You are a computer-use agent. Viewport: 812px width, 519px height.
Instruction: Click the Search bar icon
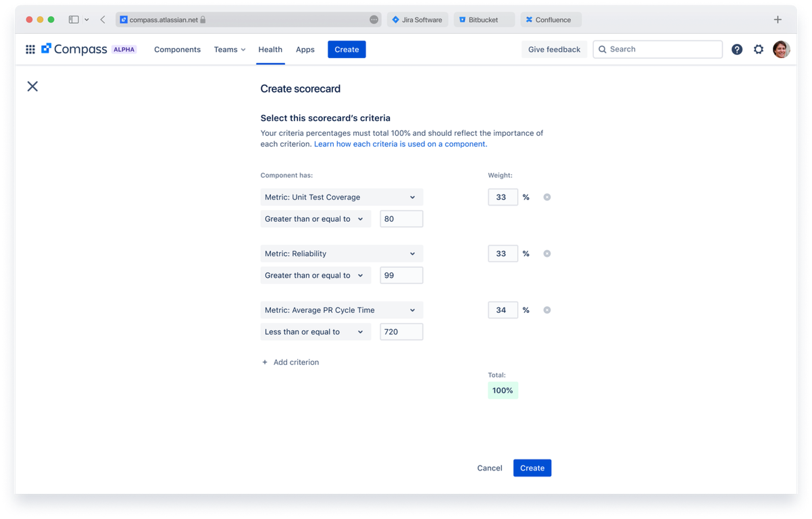click(x=603, y=49)
